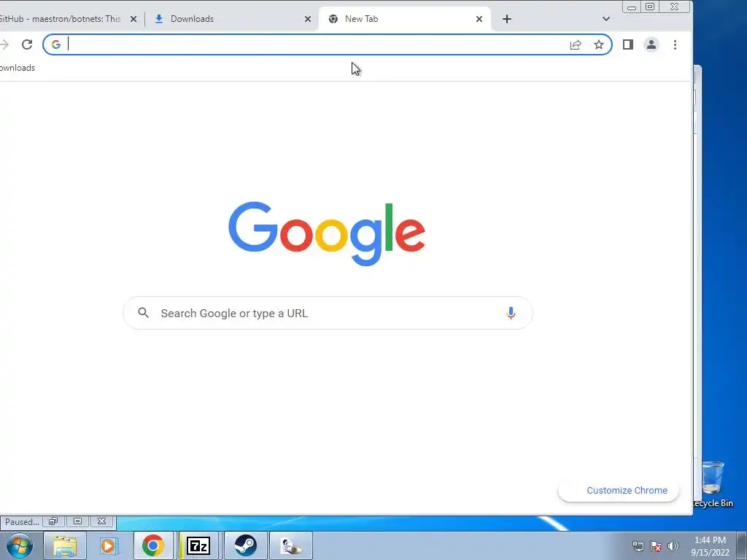The height and width of the screenshot is (560, 747).
Task: Open the last taskbar application icon
Action: click(x=291, y=545)
